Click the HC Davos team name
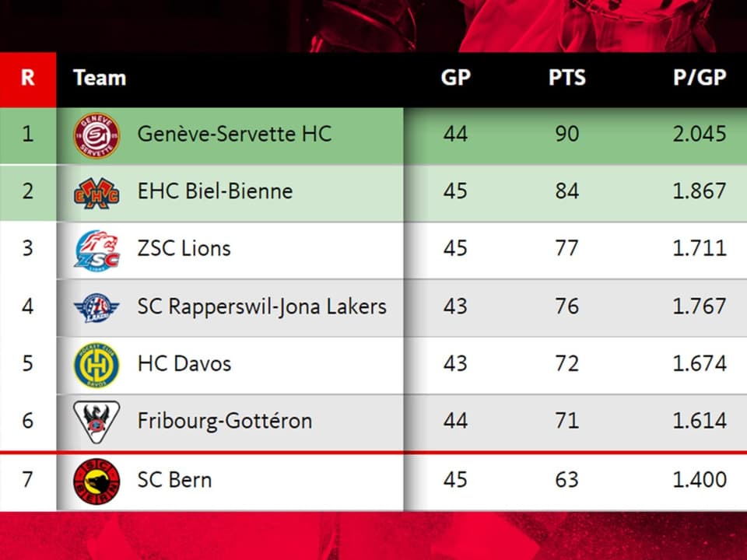Viewport: 747px width, 560px height. click(184, 364)
